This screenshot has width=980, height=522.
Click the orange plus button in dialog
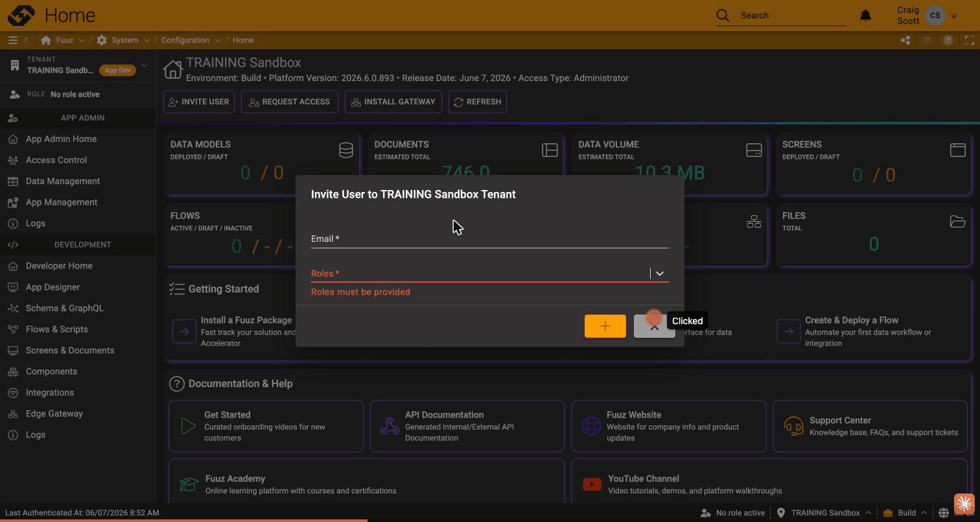click(x=605, y=326)
